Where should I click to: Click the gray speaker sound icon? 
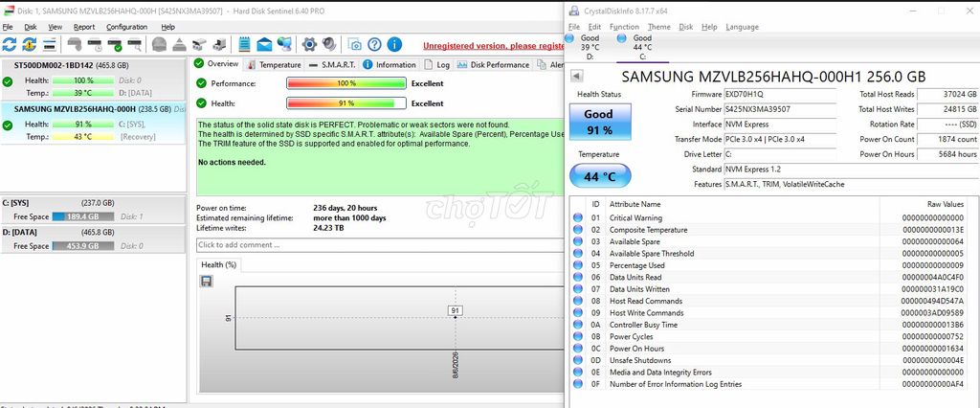(x=329, y=44)
